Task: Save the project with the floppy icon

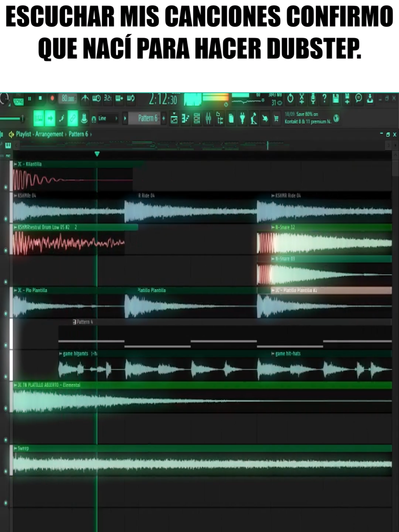Action: (336, 98)
